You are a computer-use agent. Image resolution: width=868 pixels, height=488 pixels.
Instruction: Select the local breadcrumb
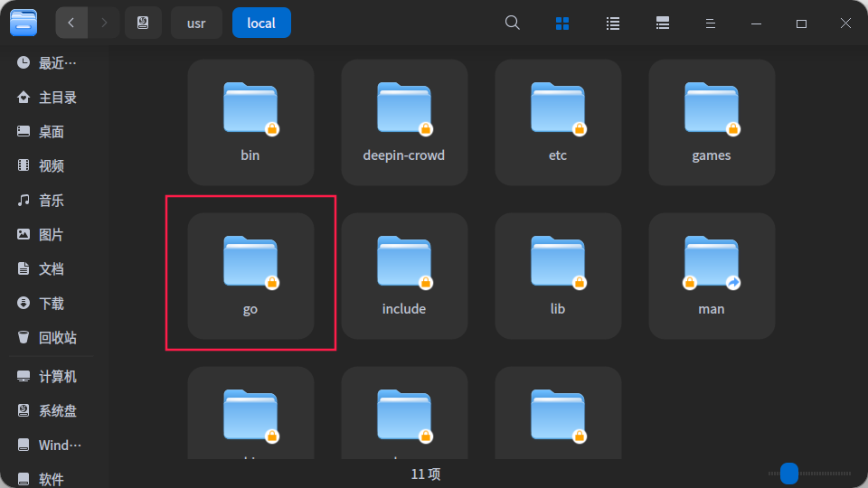261,23
